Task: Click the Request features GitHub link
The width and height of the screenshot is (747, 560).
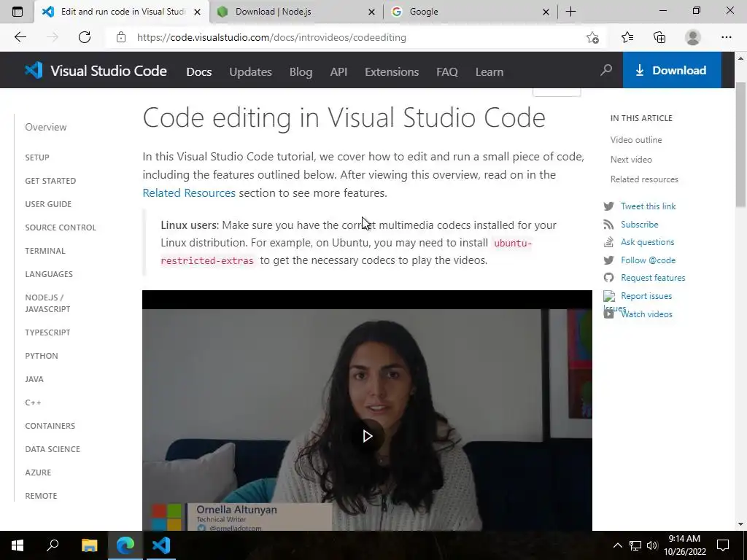Action: click(x=653, y=278)
